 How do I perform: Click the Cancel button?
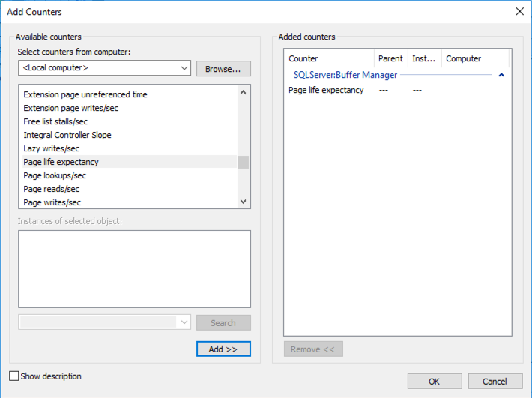(x=495, y=382)
